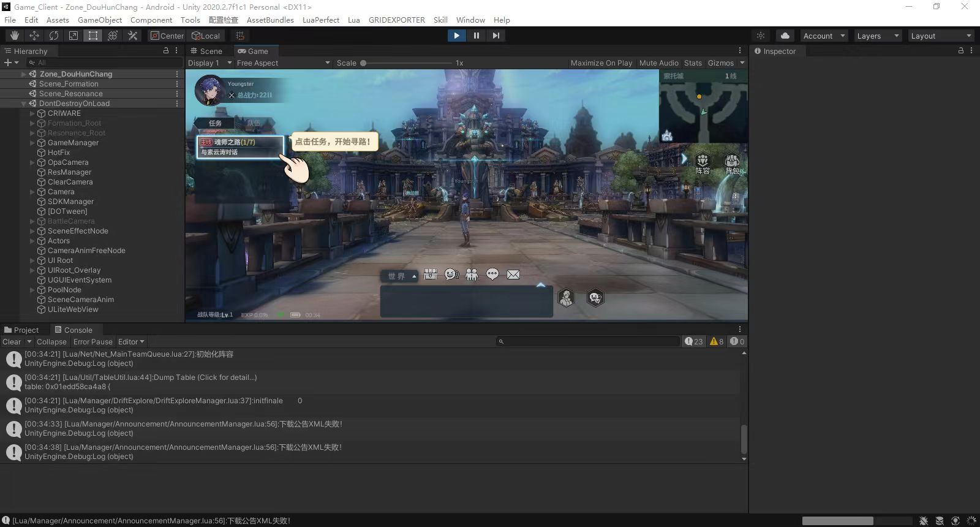Viewport: 980px width, 527px height.
Task: Clear the Console log
Action: pos(12,341)
